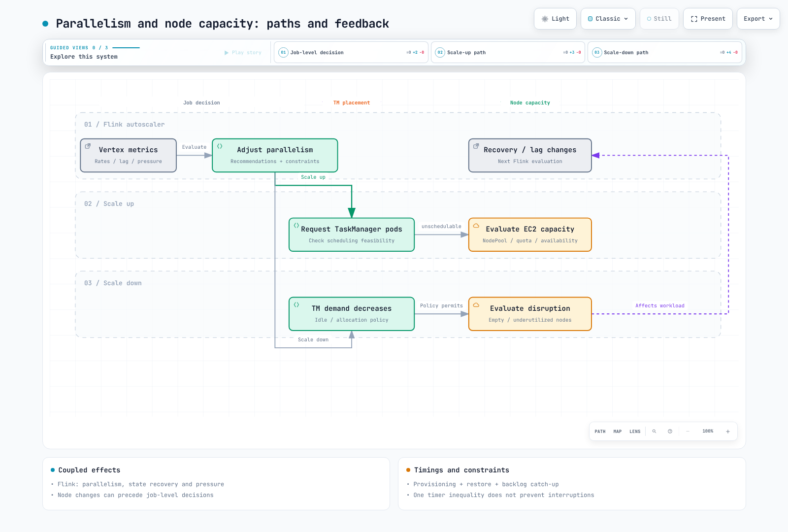Click code icon on Request TaskManager pods node

[296, 226]
